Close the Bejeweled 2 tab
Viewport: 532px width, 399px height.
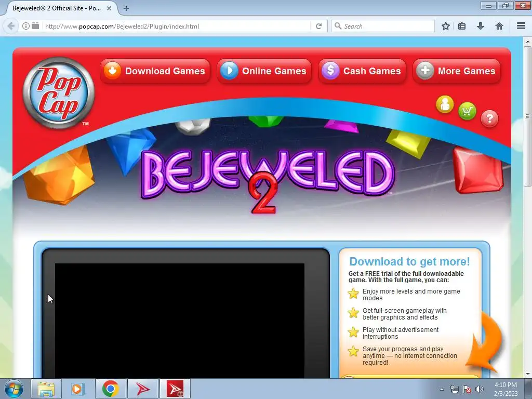pyautogui.click(x=109, y=8)
